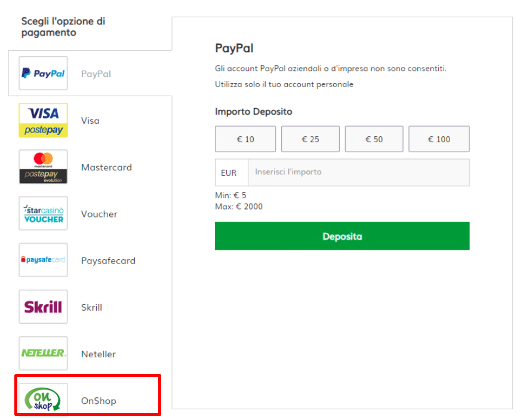Select the € 100 deposit amount

(x=439, y=139)
